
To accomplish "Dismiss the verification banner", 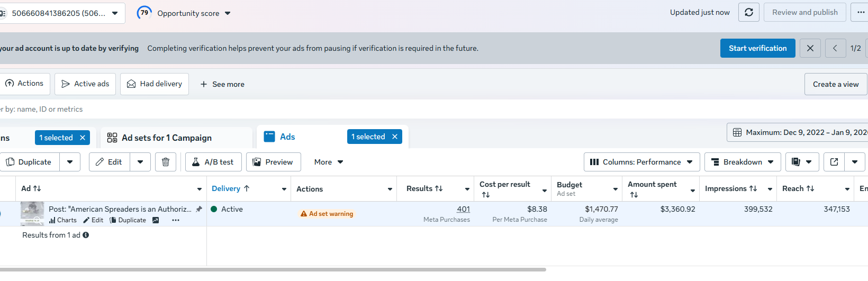I will pyautogui.click(x=810, y=48).
